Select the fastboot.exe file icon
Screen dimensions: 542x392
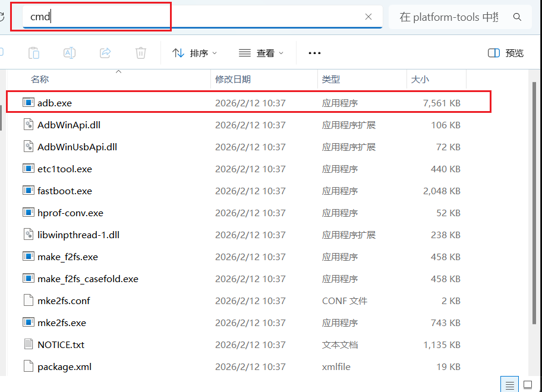(x=29, y=190)
